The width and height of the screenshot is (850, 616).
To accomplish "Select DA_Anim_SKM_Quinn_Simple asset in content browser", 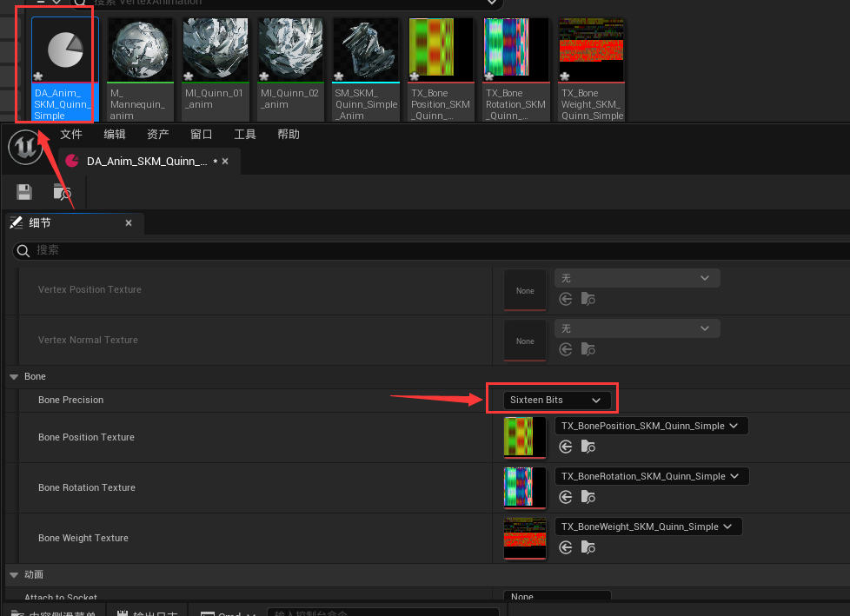I will [65, 70].
